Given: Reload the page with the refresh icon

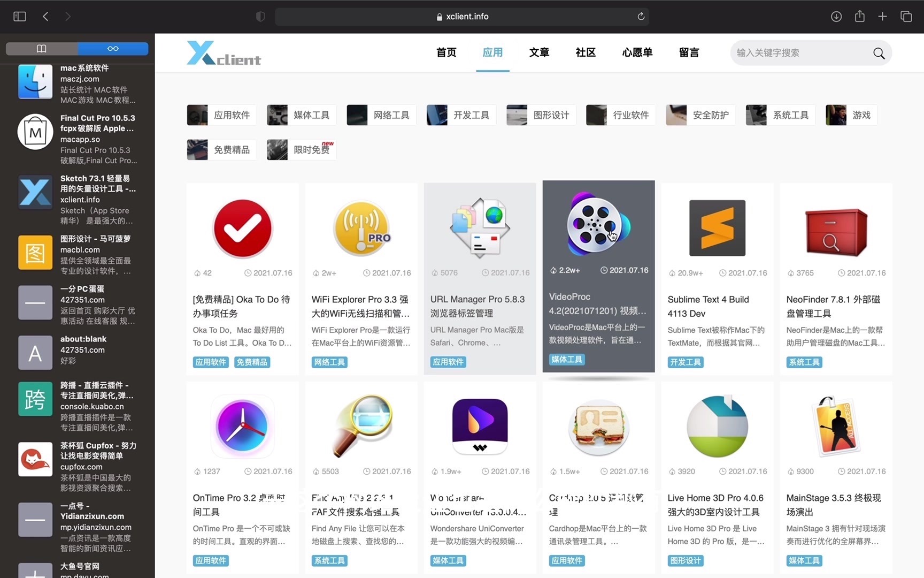Looking at the screenshot, I should pyautogui.click(x=641, y=17).
